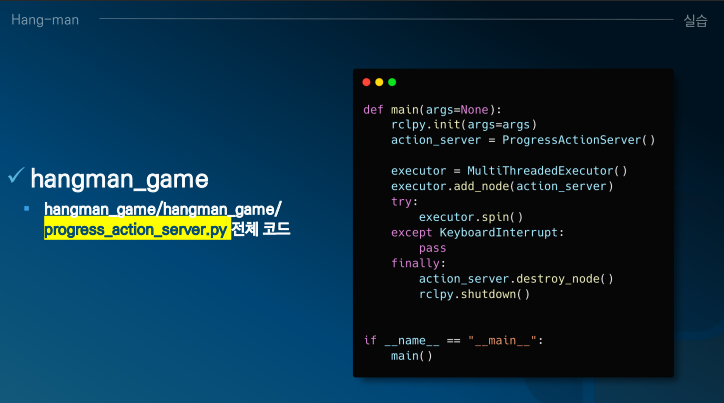Click the rclpy.init(args=args) line
Image resolution: width=724 pixels, height=403 pixels.
464,125
